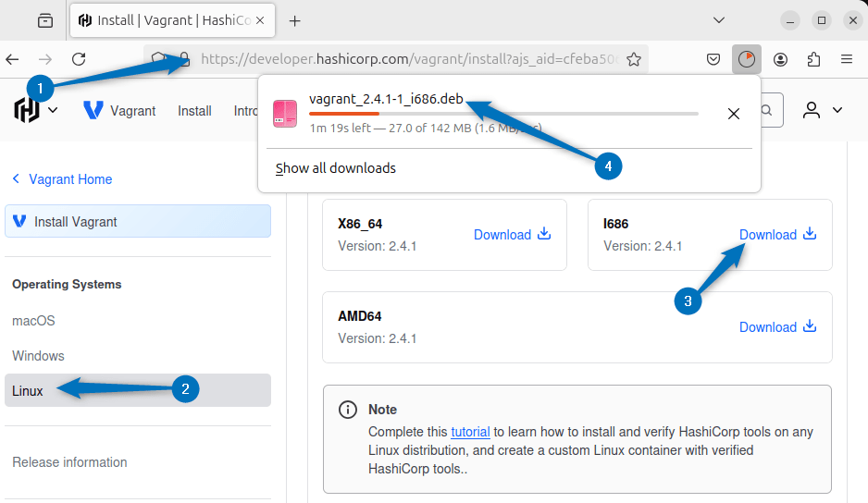Click the URL address bar field

(x=407, y=59)
